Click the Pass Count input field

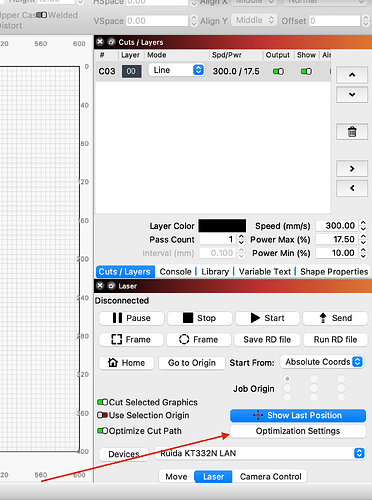(218, 239)
